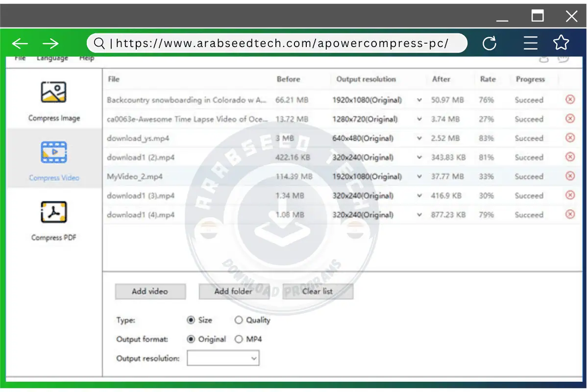Click the Add folder button

(x=234, y=291)
